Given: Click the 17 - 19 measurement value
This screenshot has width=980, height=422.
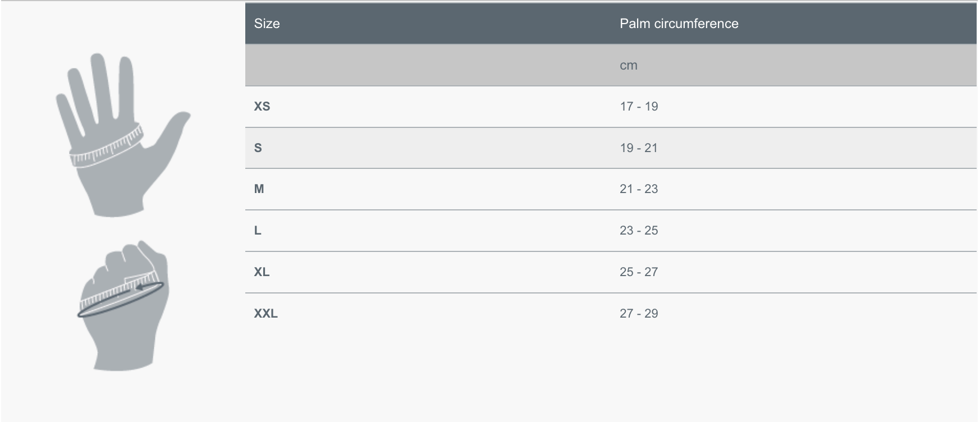Looking at the screenshot, I should (639, 107).
